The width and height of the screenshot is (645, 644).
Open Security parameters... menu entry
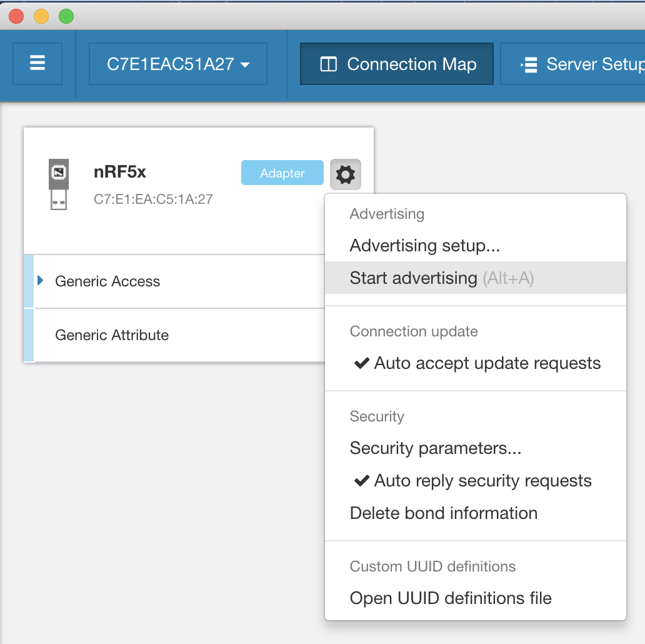click(436, 448)
